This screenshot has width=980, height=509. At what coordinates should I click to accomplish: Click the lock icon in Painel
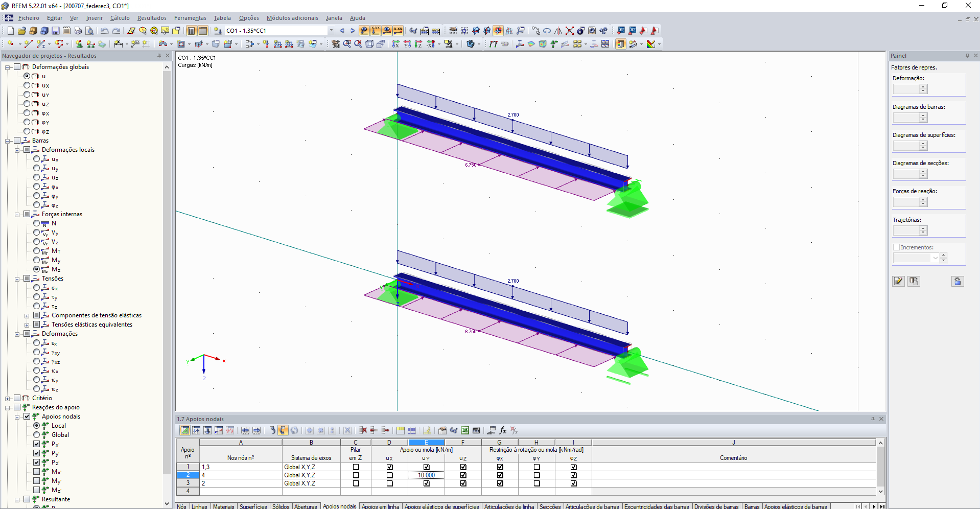(958, 281)
